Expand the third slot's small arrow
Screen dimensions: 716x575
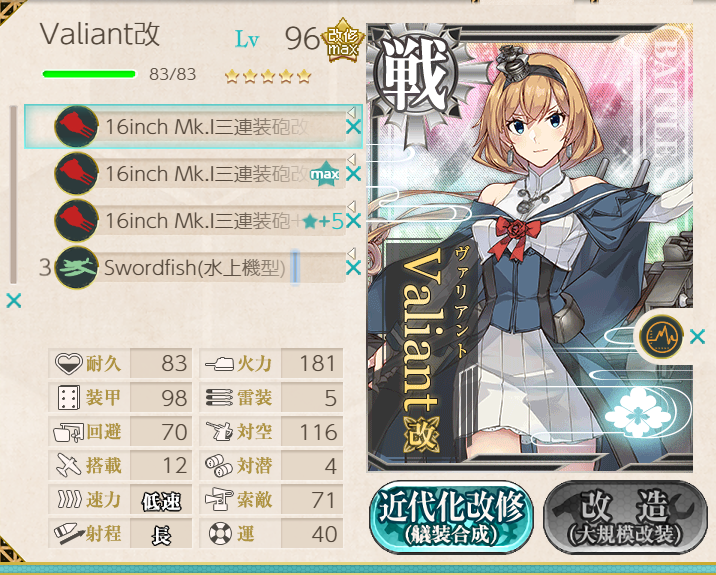pos(351,206)
